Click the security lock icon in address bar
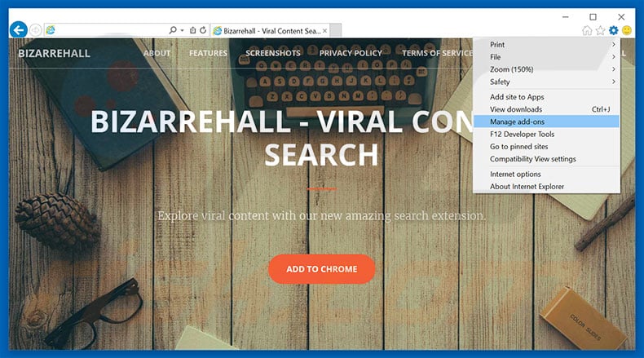The height and width of the screenshot is (358, 644). [192, 30]
